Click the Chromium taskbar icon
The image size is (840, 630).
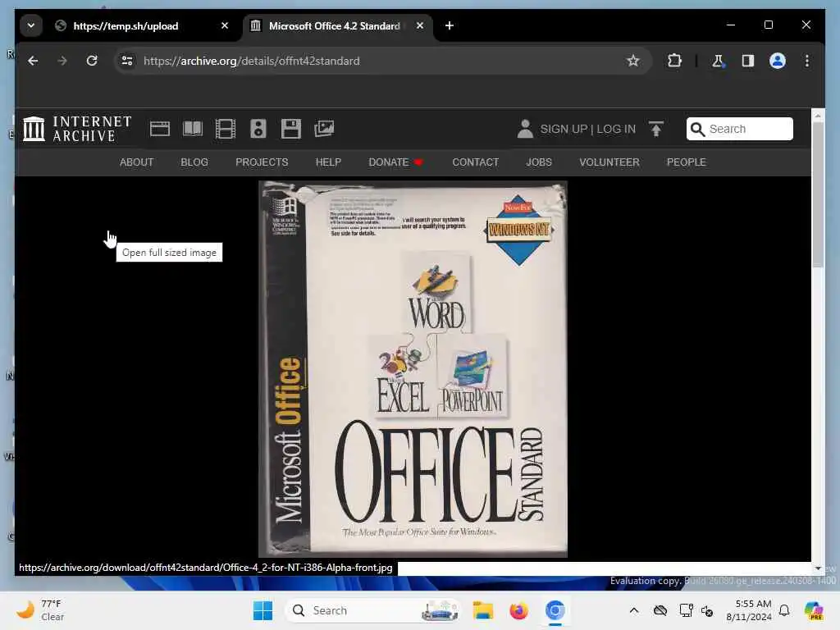point(555,610)
